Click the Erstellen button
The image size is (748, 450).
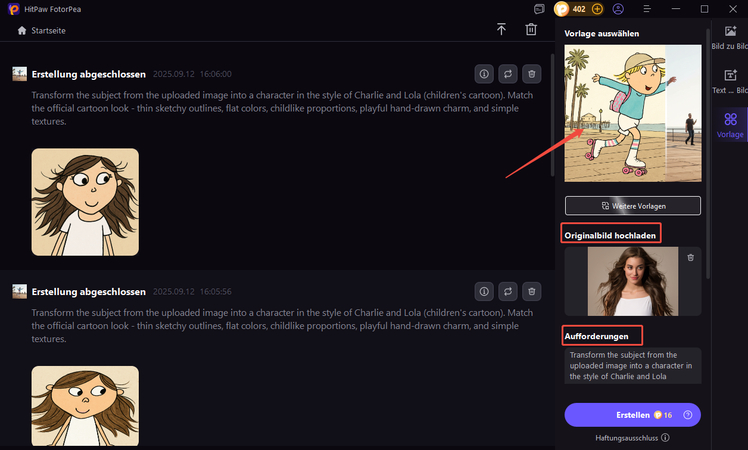coord(633,415)
